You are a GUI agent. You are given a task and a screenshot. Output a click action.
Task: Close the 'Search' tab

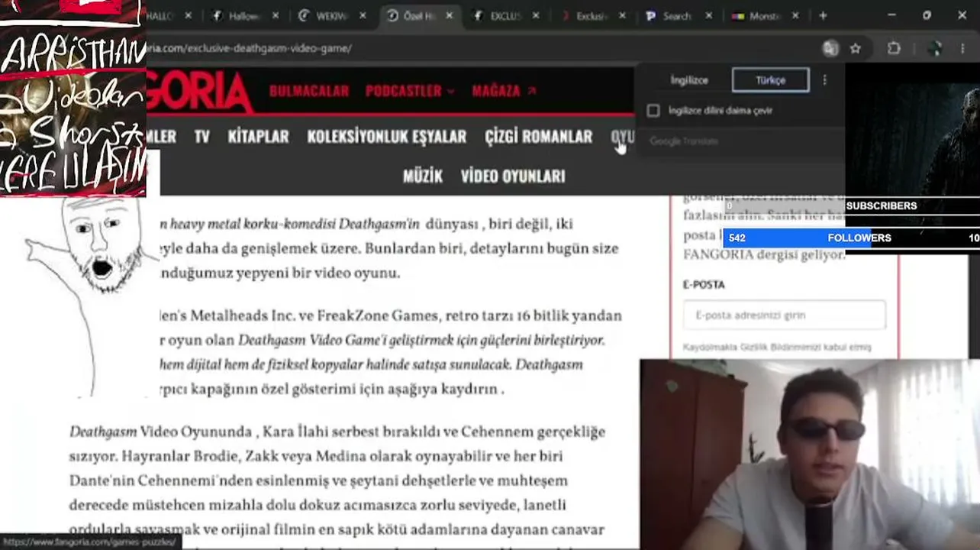(x=708, y=15)
